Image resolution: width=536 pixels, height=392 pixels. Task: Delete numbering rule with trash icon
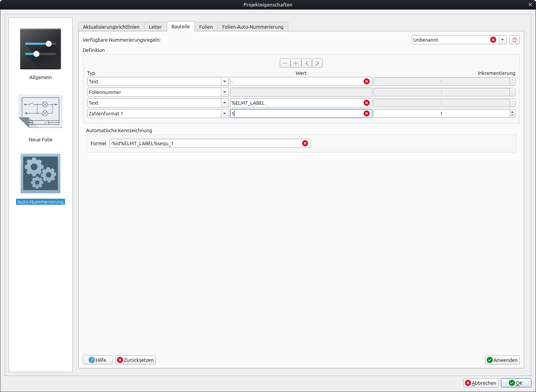(514, 40)
